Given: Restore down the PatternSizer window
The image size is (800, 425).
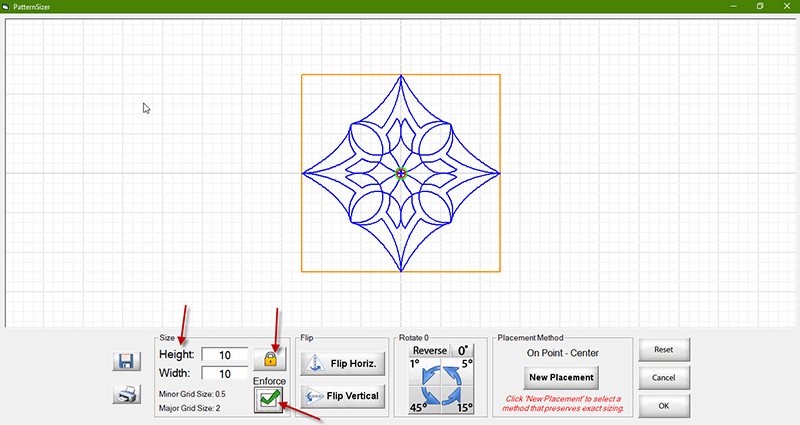Looking at the screenshot, I should tap(760, 6).
